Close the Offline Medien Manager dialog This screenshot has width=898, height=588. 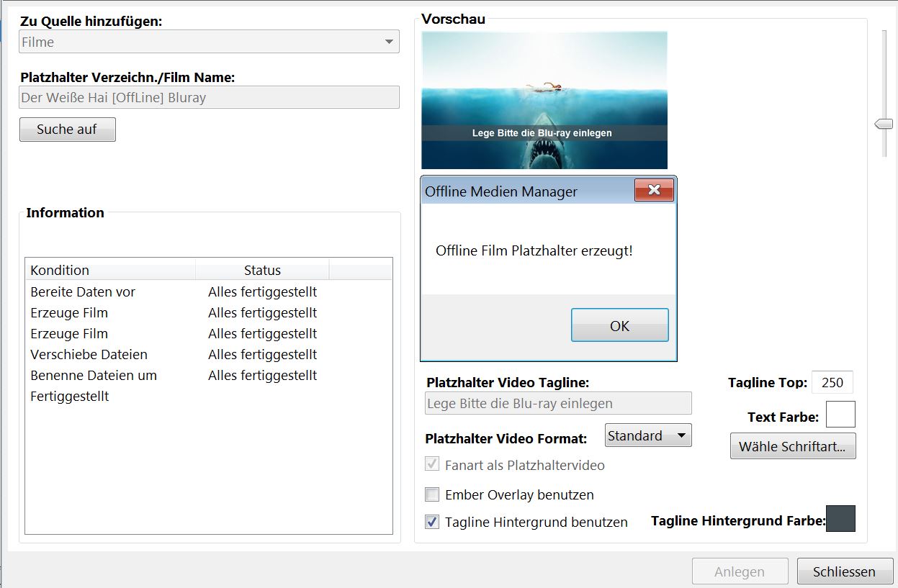click(654, 190)
